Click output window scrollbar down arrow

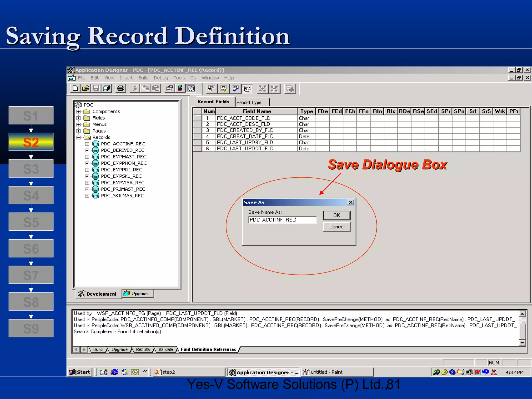pyautogui.click(x=522, y=343)
